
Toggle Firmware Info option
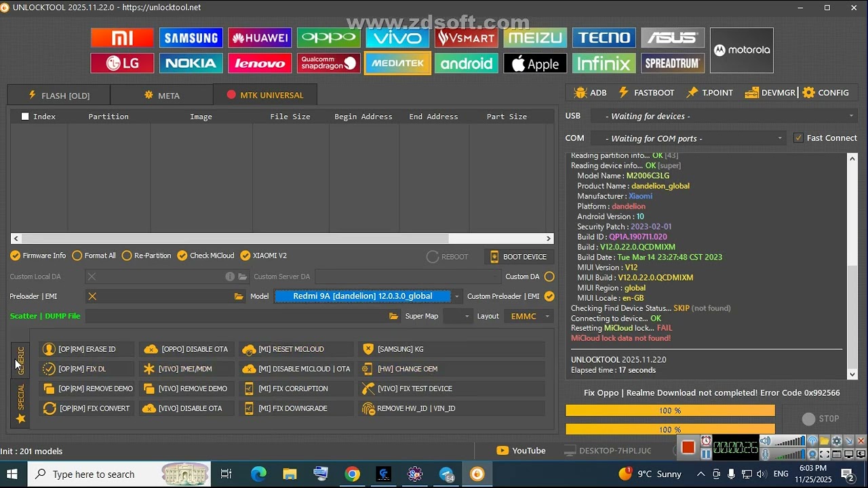[38, 256]
